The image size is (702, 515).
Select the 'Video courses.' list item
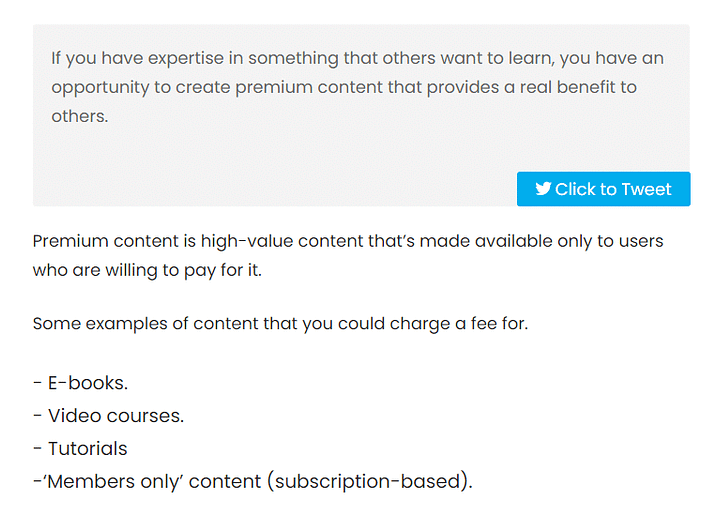(x=108, y=416)
